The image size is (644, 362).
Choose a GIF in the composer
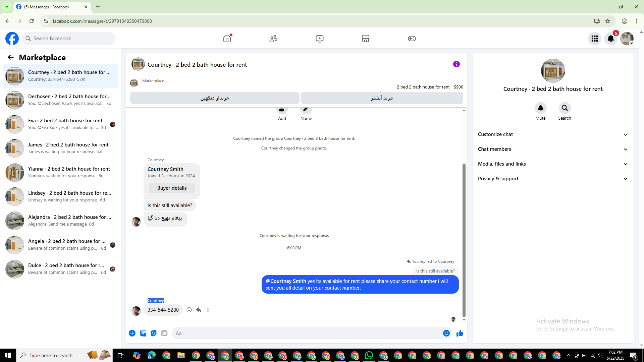tap(164, 333)
